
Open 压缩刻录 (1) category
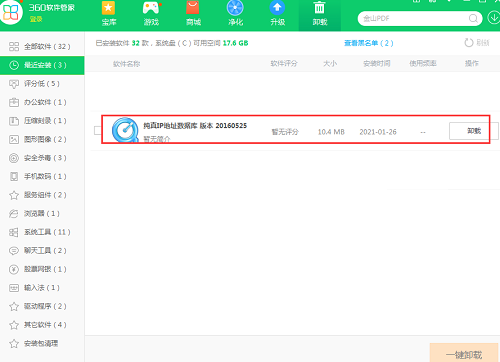[x=42, y=121]
